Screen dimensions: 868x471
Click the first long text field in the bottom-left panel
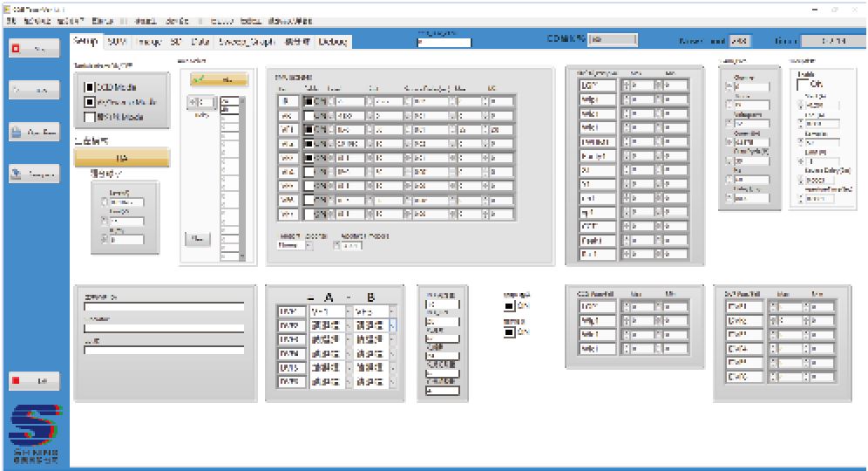click(164, 306)
